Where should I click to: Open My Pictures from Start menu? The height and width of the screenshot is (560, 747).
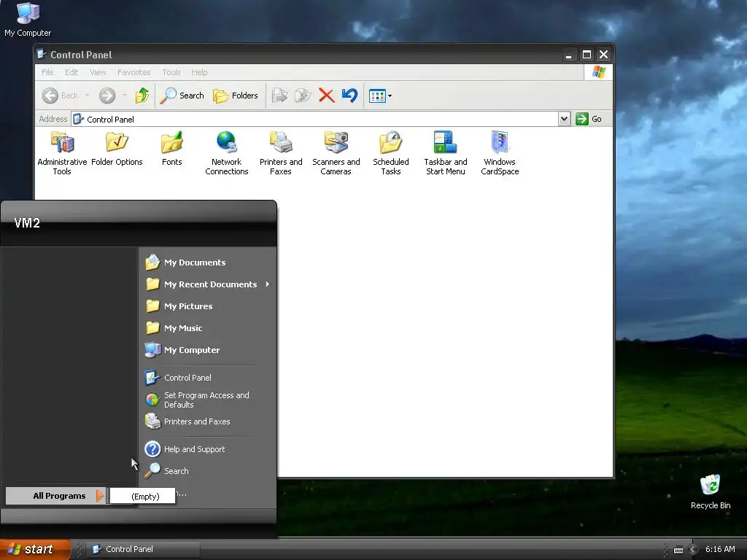tap(207, 306)
